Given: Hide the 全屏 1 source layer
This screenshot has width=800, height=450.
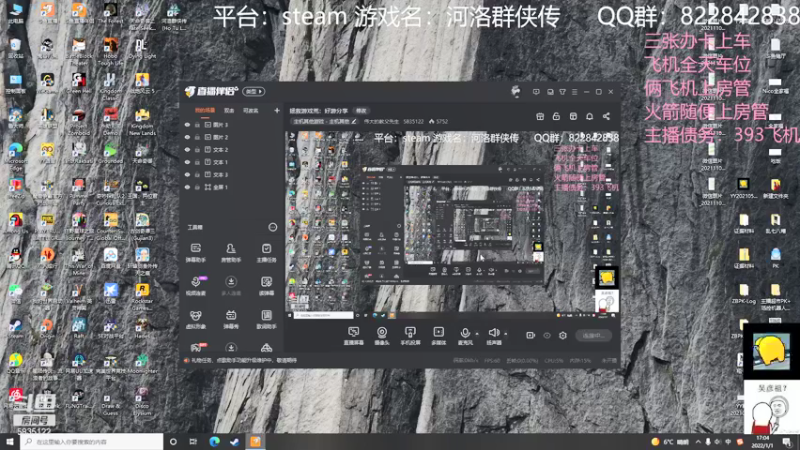Looking at the screenshot, I should (187, 187).
